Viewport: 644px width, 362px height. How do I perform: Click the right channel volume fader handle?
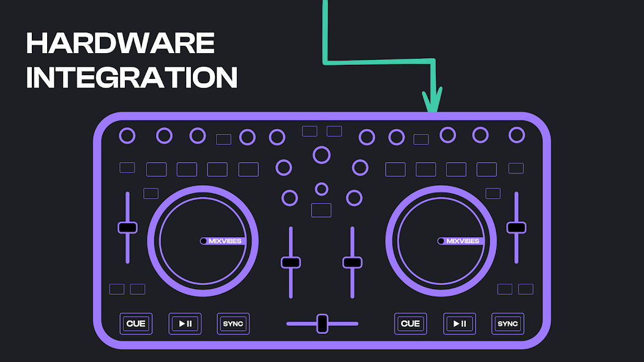point(352,262)
